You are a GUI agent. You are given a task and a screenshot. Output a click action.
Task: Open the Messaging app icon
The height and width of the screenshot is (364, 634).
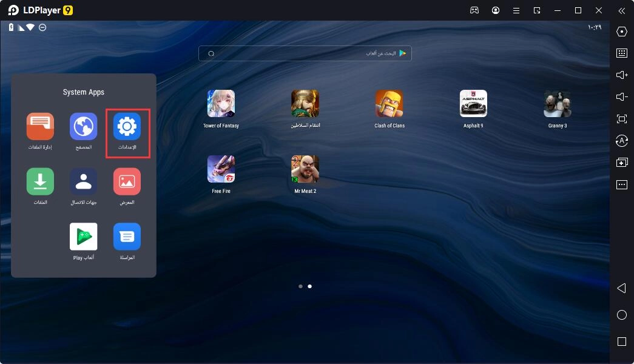click(127, 237)
